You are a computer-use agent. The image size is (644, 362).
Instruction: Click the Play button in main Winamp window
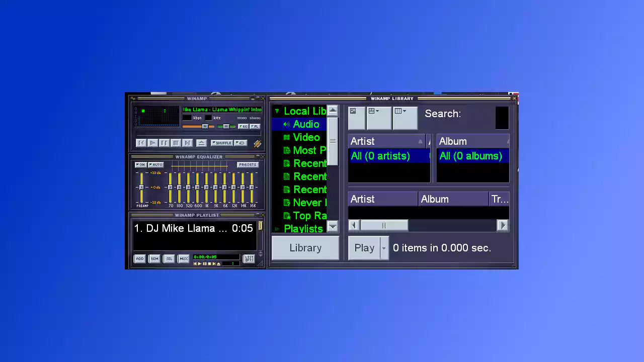coord(152,143)
